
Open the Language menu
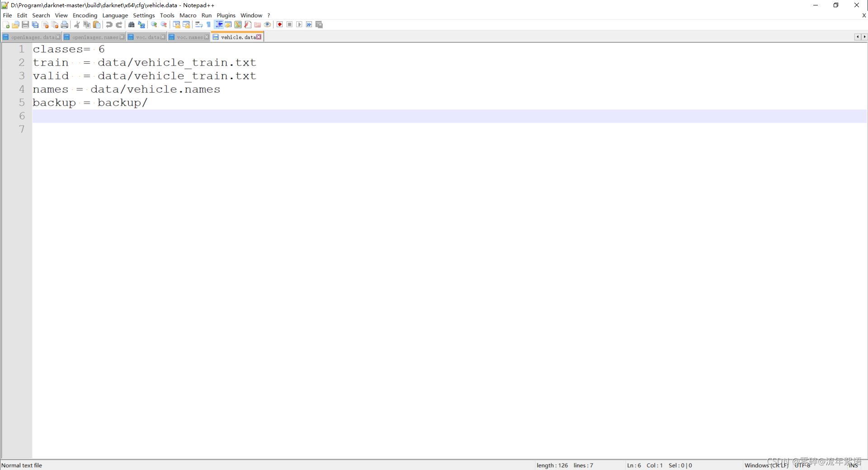[115, 15]
